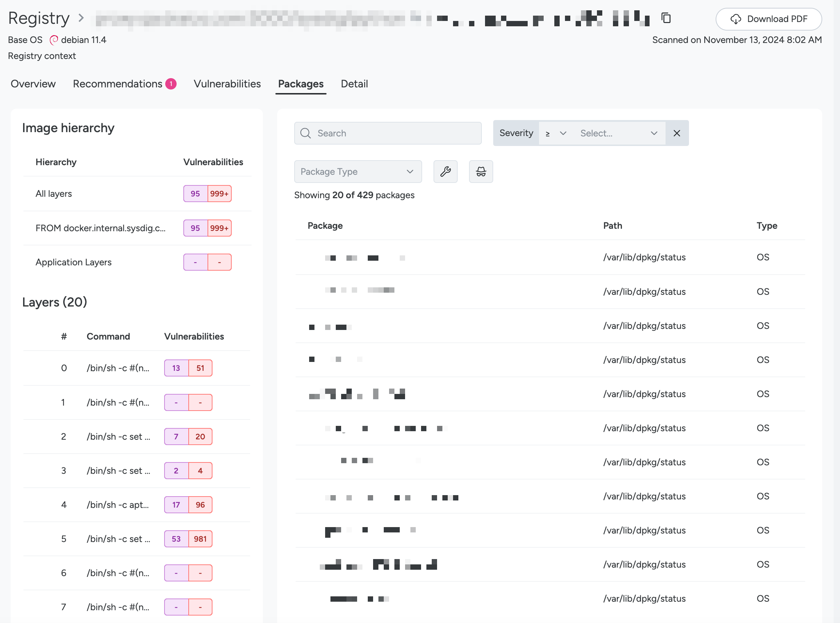Click the search magnifier icon
840x623 pixels.
(x=306, y=133)
